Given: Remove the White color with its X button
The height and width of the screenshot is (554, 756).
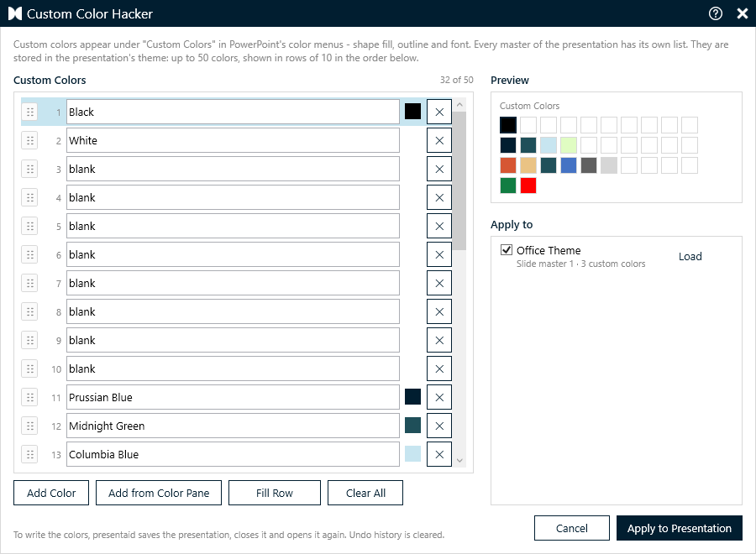Looking at the screenshot, I should pos(439,141).
